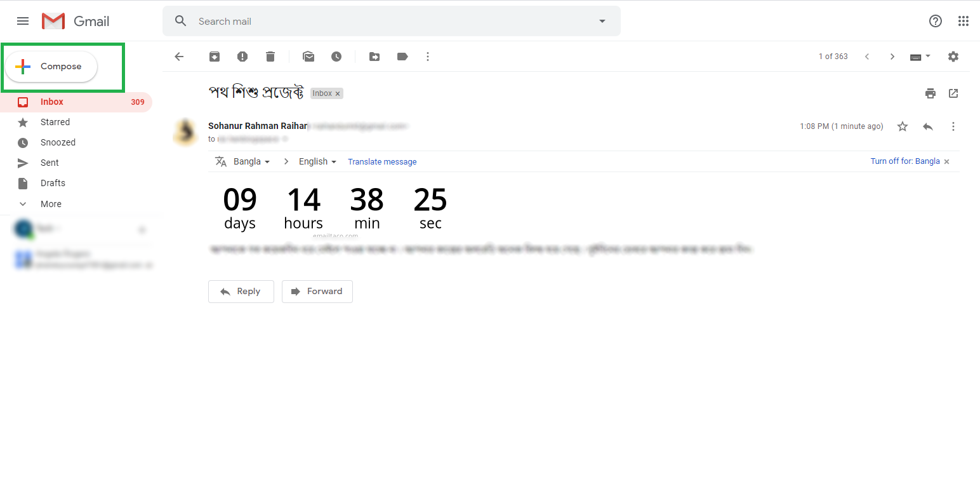
Task: Click the countdown timer image
Action: pyautogui.click(x=336, y=210)
